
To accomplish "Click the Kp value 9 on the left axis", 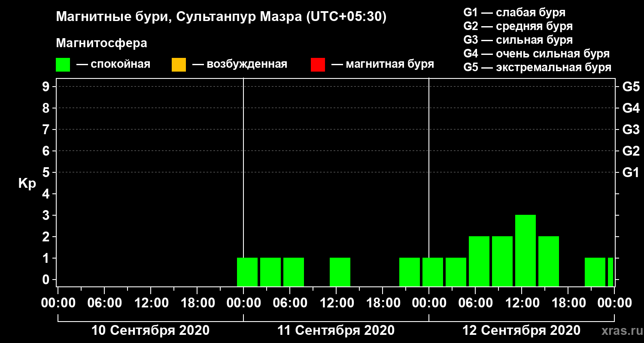I will pos(47,87).
